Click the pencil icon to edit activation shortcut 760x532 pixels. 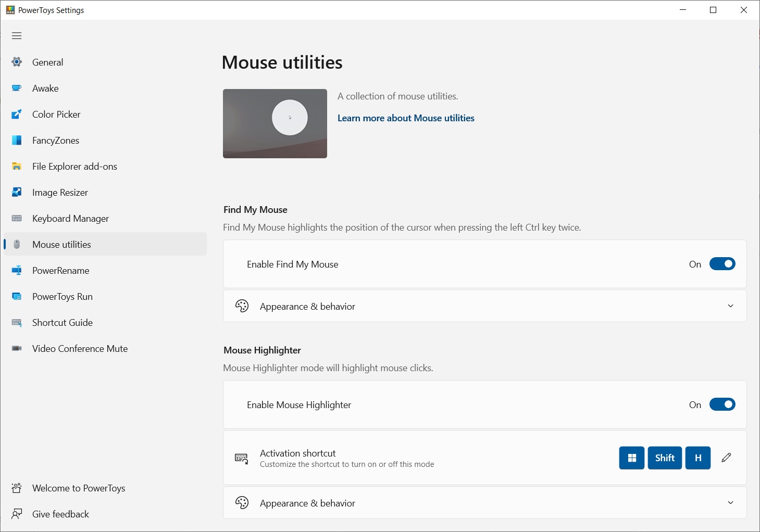(726, 458)
